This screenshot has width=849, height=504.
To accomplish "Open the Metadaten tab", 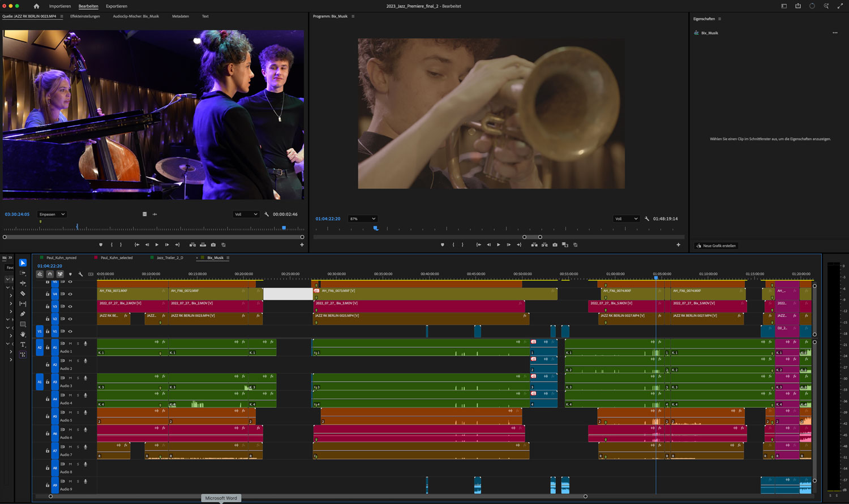I will pyautogui.click(x=181, y=16).
